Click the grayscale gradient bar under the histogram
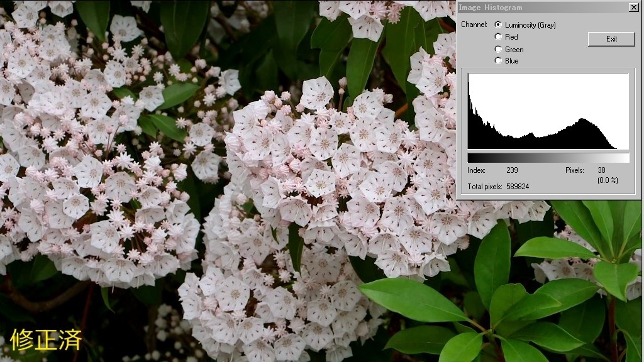Image resolution: width=644 pixels, height=362 pixels. point(548,158)
